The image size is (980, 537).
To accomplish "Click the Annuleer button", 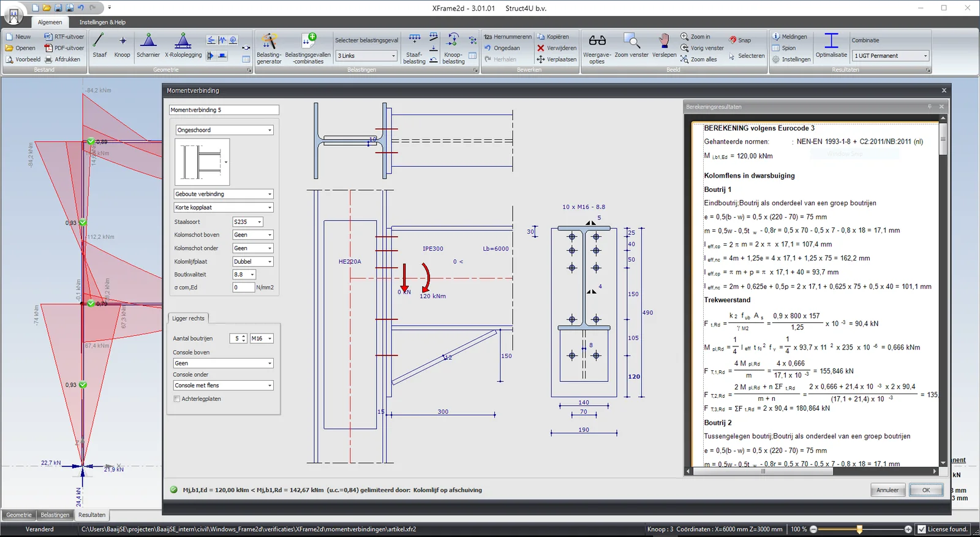I will click(888, 490).
